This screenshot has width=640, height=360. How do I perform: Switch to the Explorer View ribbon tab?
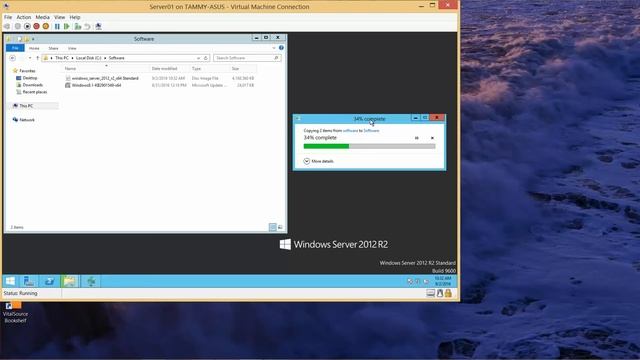[72, 48]
